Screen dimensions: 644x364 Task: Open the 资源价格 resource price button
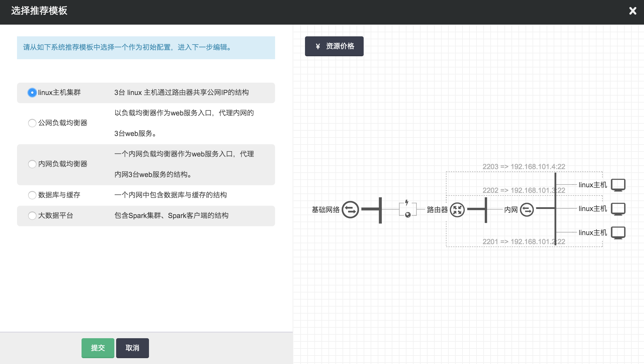(334, 46)
